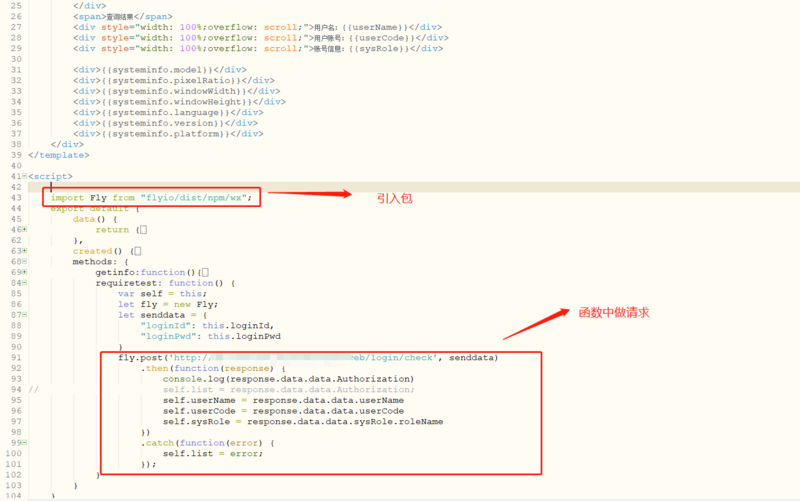Image resolution: width=800 pixels, height=501 pixels.
Task: Click the 'self.userCode = response.data.data.userCode' line
Action: click(283, 411)
